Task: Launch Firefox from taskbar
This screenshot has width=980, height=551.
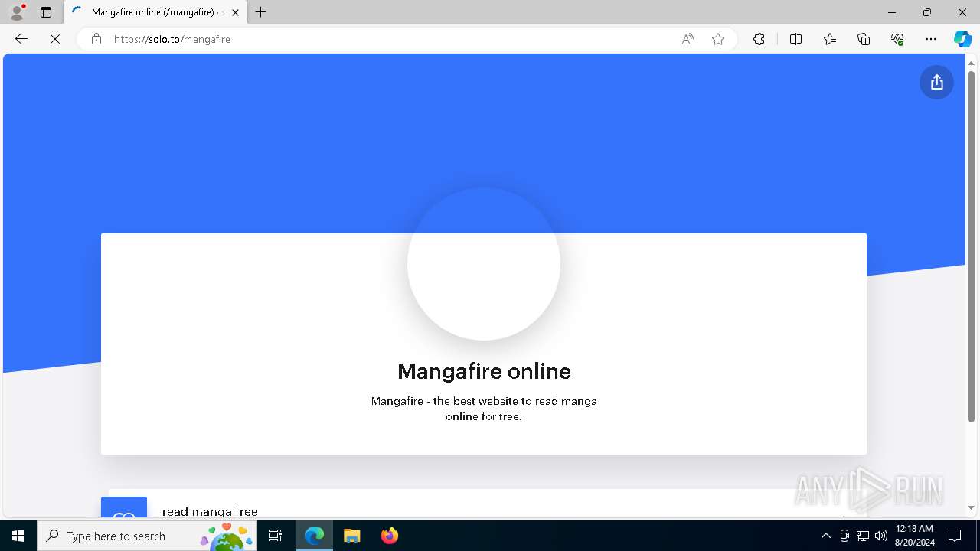Action: click(x=389, y=536)
